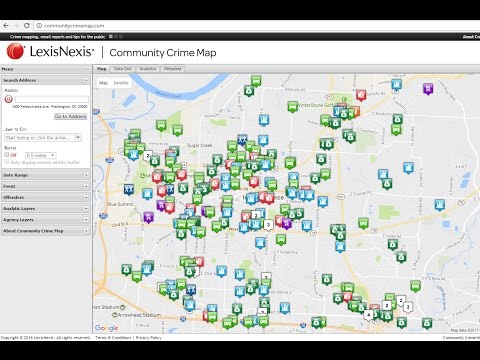This screenshot has width=480, height=360.
Task: Click the communitycrimemap.com URL field
Action: tap(74, 26)
